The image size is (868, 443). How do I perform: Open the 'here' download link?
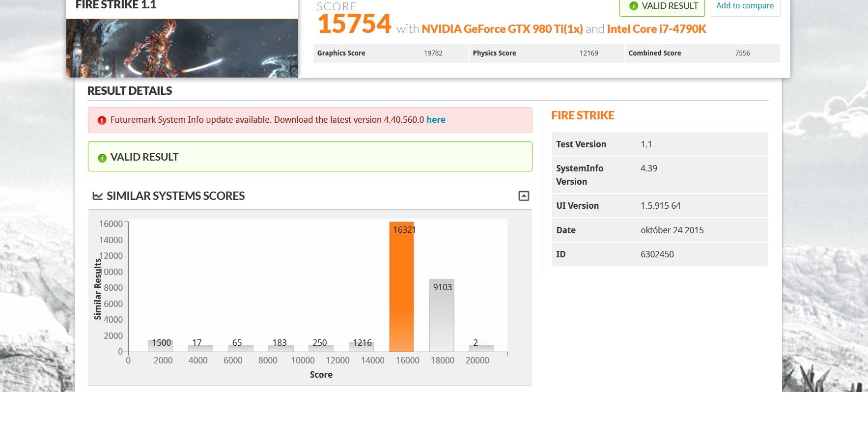click(436, 120)
